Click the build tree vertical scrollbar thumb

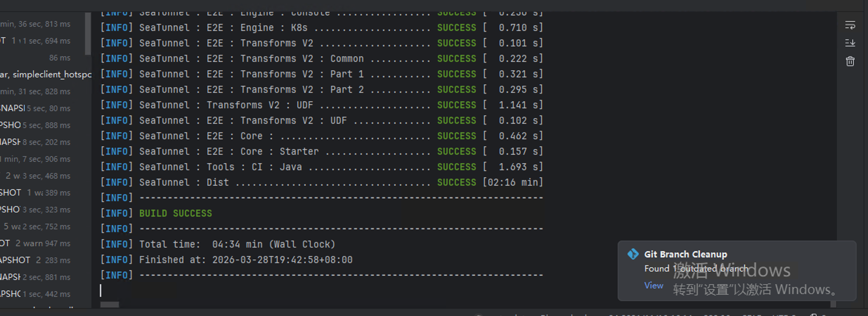[88, 33]
